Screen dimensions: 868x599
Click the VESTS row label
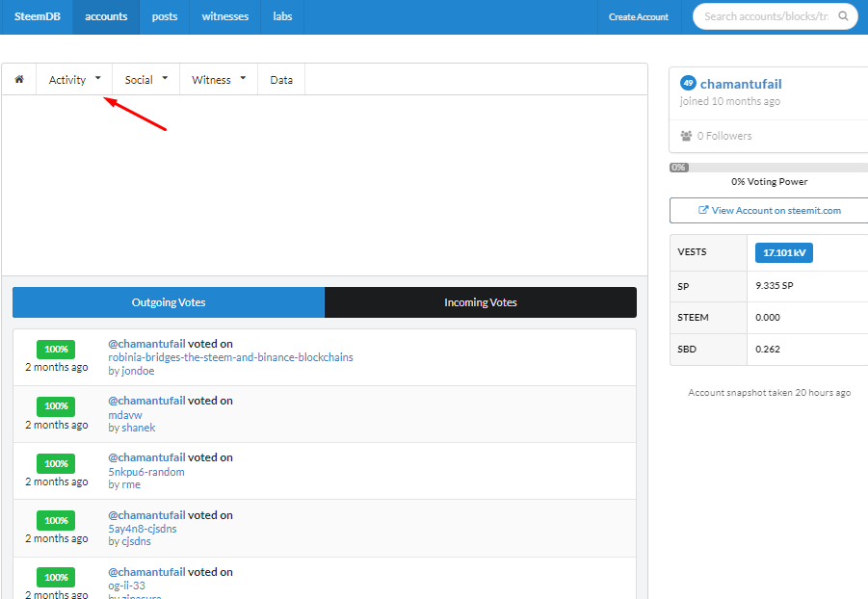click(692, 252)
